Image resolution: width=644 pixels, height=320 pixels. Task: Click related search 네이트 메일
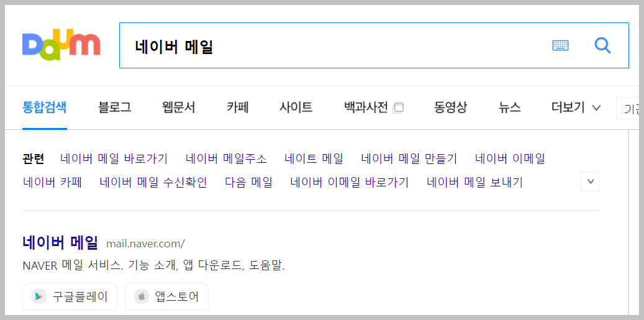click(x=314, y=158)
